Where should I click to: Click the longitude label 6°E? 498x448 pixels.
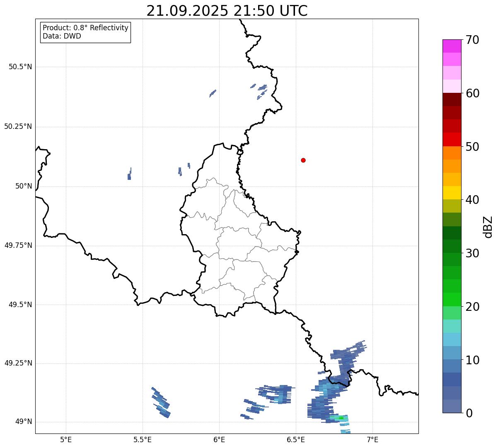click(x=219, y=439)
